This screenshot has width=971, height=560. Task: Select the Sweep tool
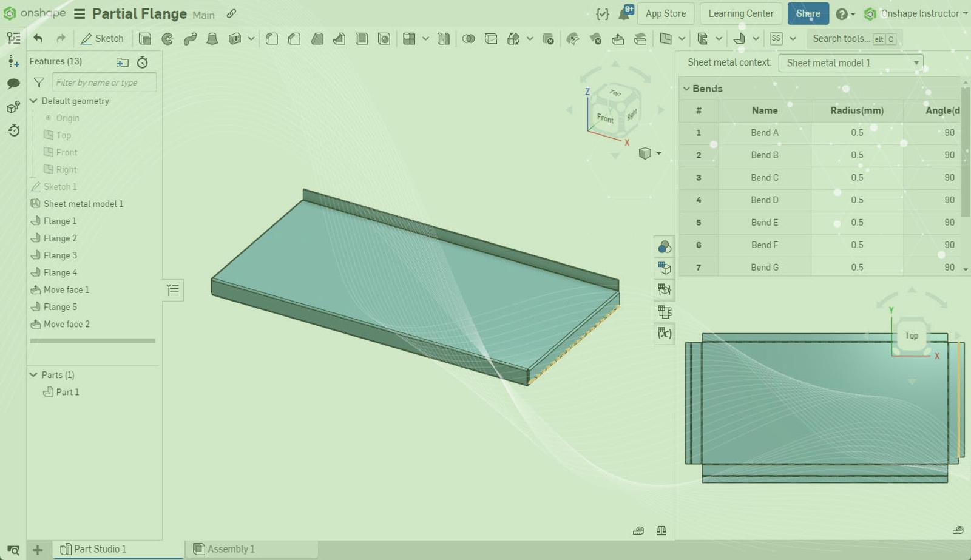190,39
